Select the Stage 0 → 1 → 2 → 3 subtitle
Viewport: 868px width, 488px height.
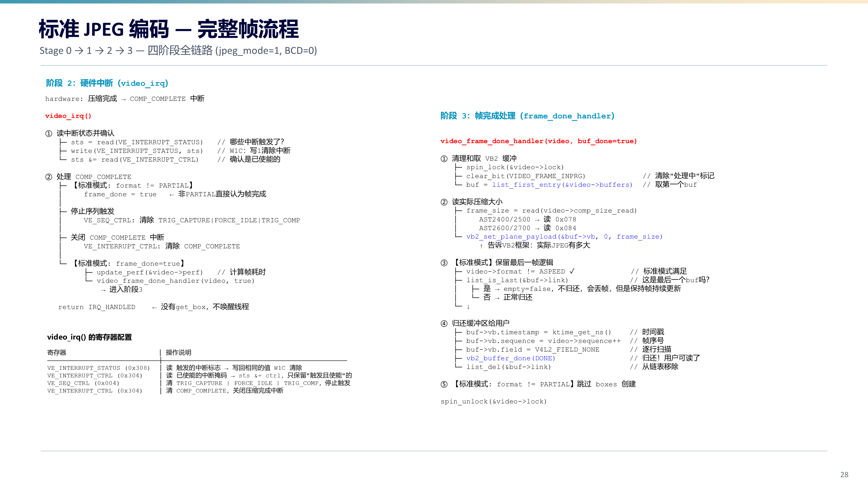[x=178, y=51]
